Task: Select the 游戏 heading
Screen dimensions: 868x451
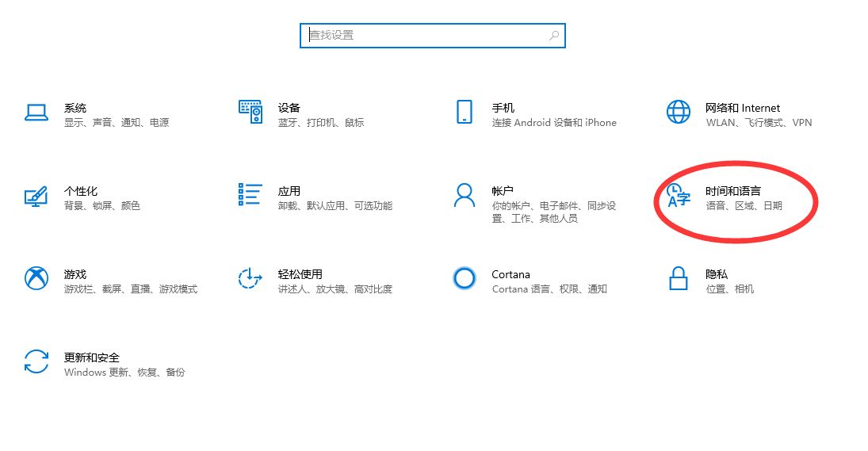Action: pos(75,274)
